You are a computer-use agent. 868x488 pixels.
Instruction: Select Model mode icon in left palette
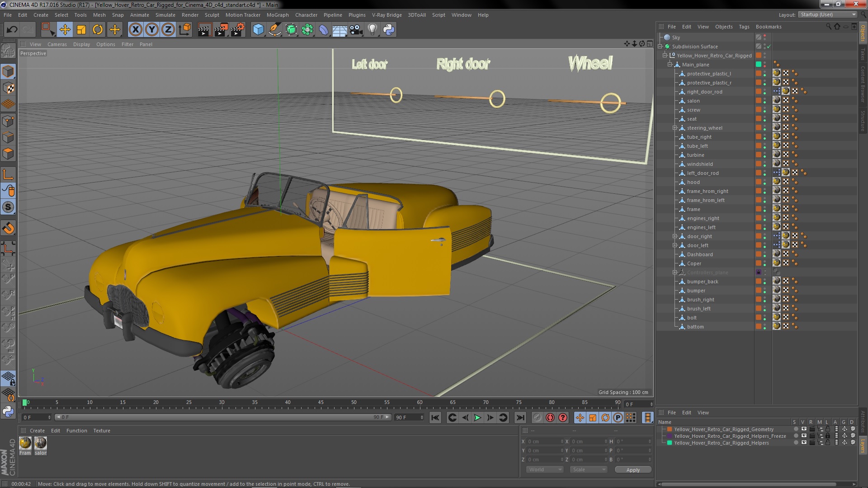8,71
